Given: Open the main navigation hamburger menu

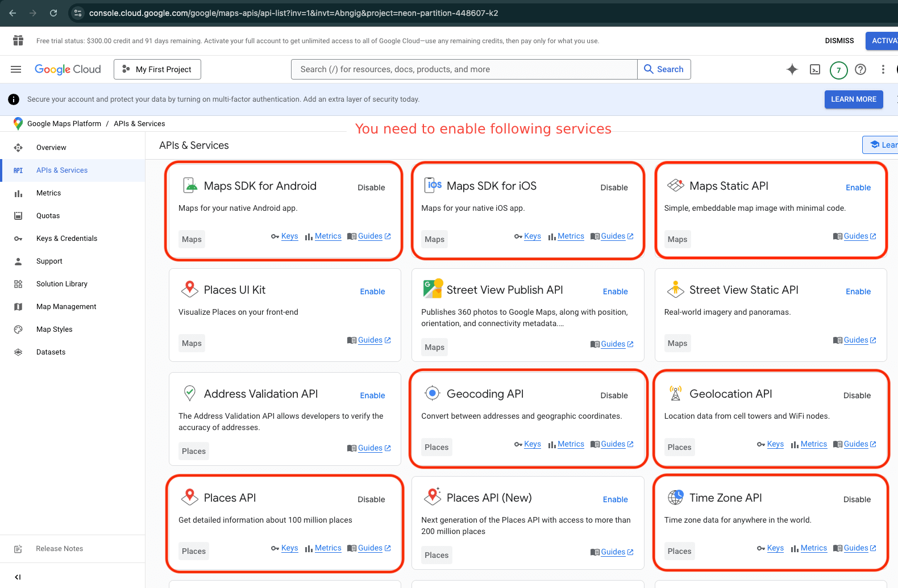Looking at the screenshot, I should [16, 69].
